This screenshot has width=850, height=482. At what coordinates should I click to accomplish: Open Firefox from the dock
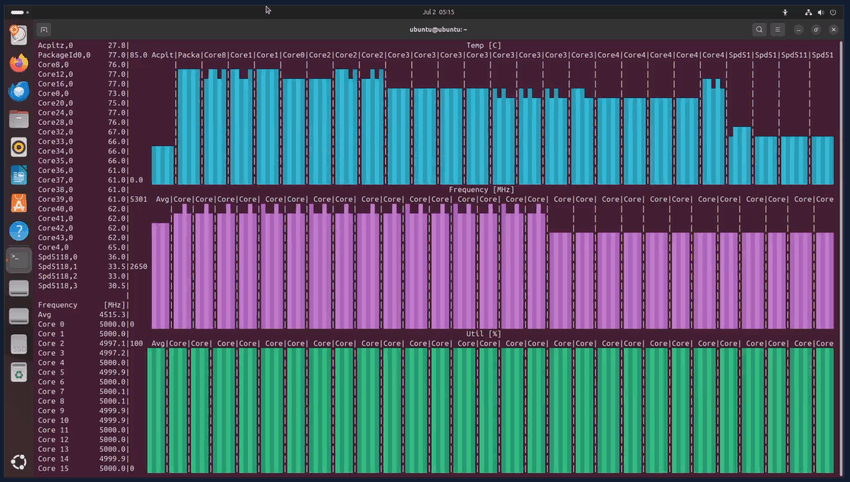tap(18, 63)
